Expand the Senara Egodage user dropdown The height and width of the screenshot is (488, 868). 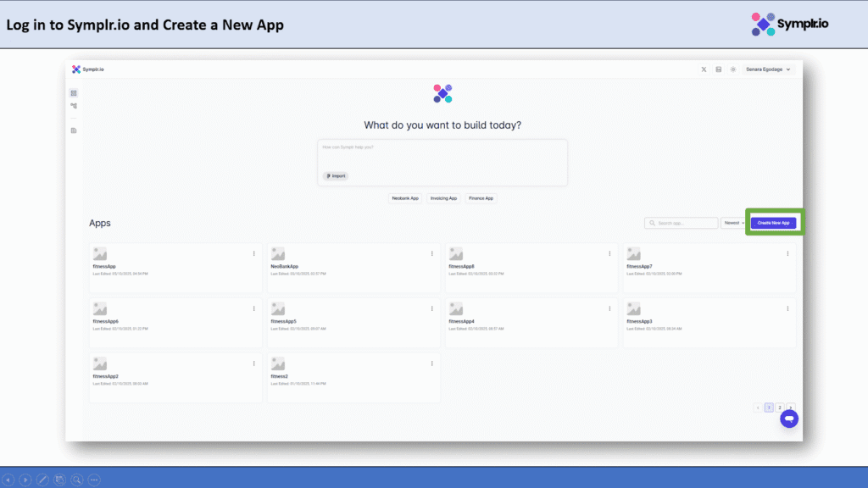pos(767,69)
